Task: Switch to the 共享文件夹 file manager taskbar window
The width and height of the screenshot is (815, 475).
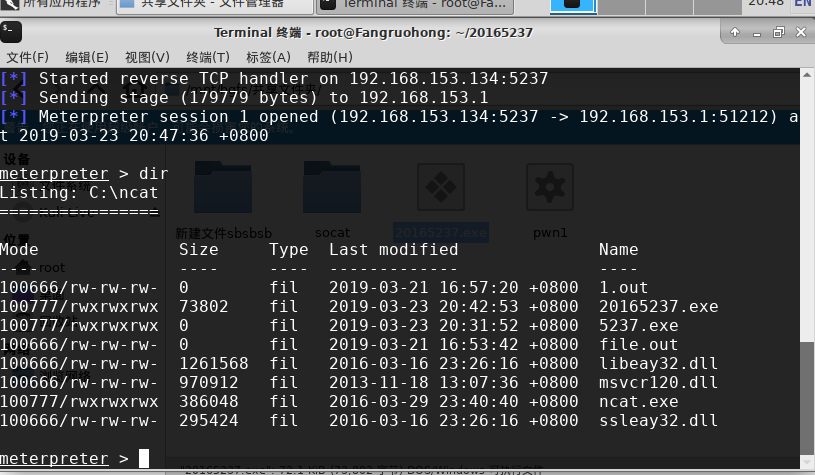Action: click(x=214, y=5)
